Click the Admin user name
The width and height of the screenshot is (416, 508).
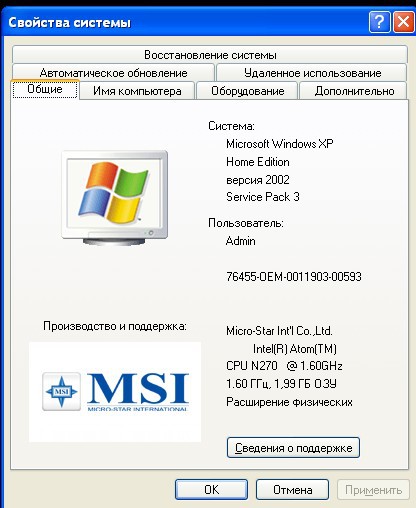240,241
